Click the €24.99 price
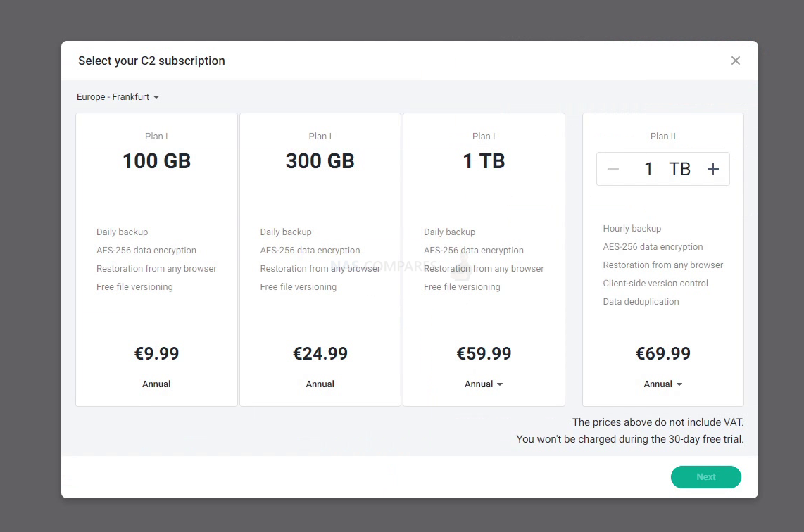This screenshot has width=804, height=532. (320, 353)
